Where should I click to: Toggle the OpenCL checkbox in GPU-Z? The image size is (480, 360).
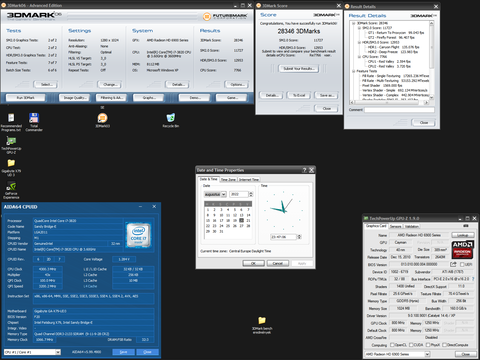click(393, 345)
